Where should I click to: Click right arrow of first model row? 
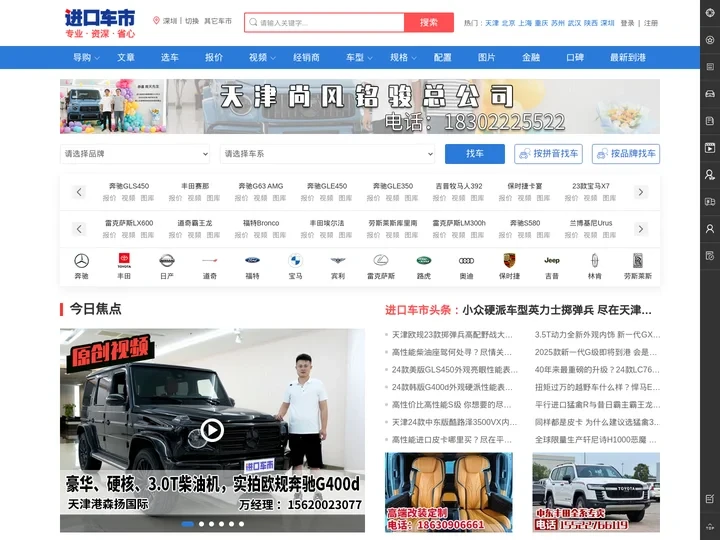pyautogui.click(x=641, y=192)
